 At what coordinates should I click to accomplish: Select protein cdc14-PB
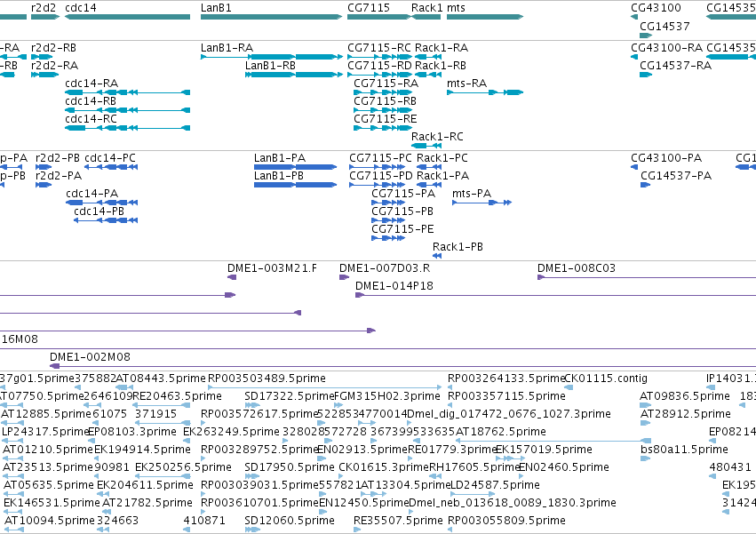[106, 220]
